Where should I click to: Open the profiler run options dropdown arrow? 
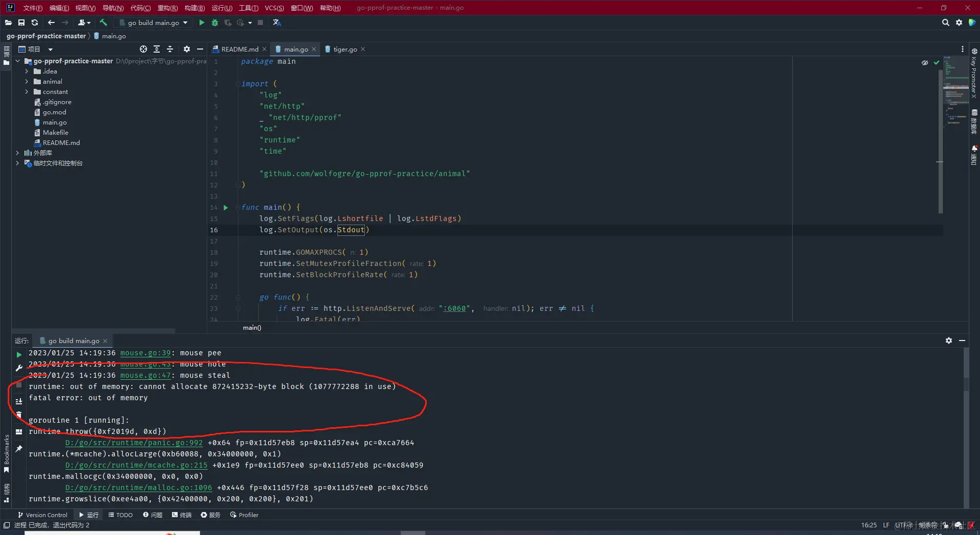(250, 22)
